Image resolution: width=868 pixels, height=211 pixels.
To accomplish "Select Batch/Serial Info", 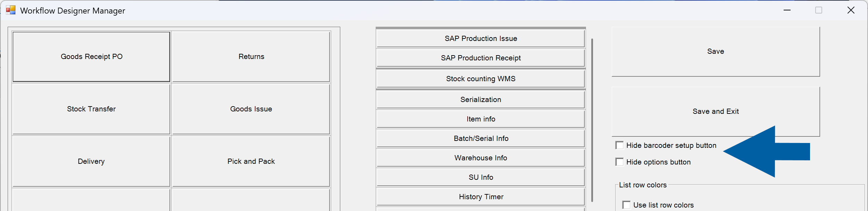I will (x=481, y=138).
